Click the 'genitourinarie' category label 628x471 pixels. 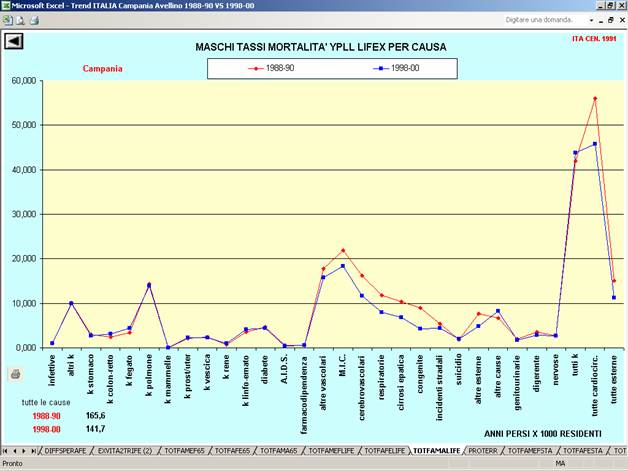[x=517, y=382]
